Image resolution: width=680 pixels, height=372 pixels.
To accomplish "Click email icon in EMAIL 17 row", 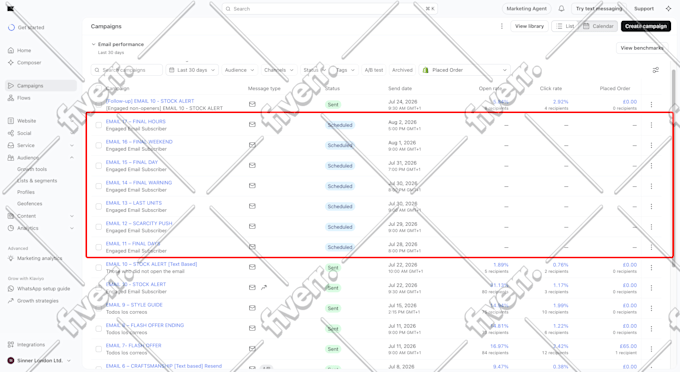I will tap(252, 124).
